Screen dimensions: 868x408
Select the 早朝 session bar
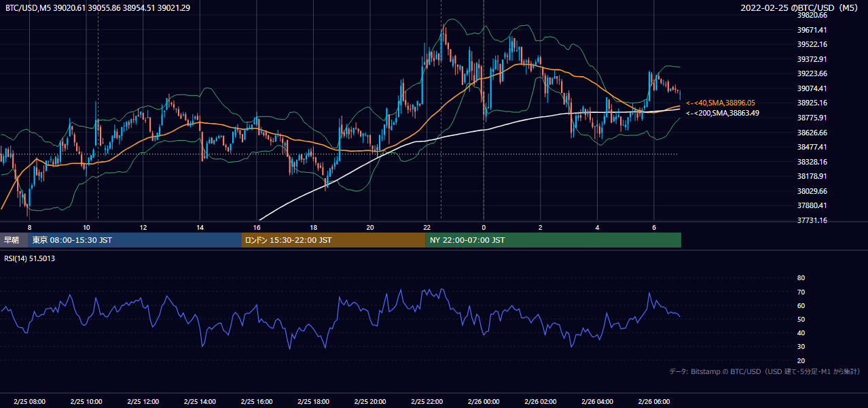coord(14,240)
